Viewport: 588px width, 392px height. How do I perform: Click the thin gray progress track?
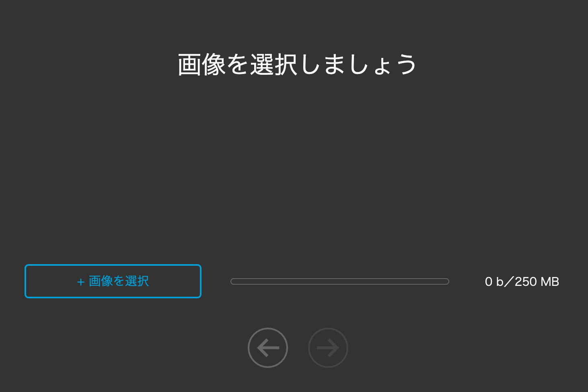pos(340,281)
